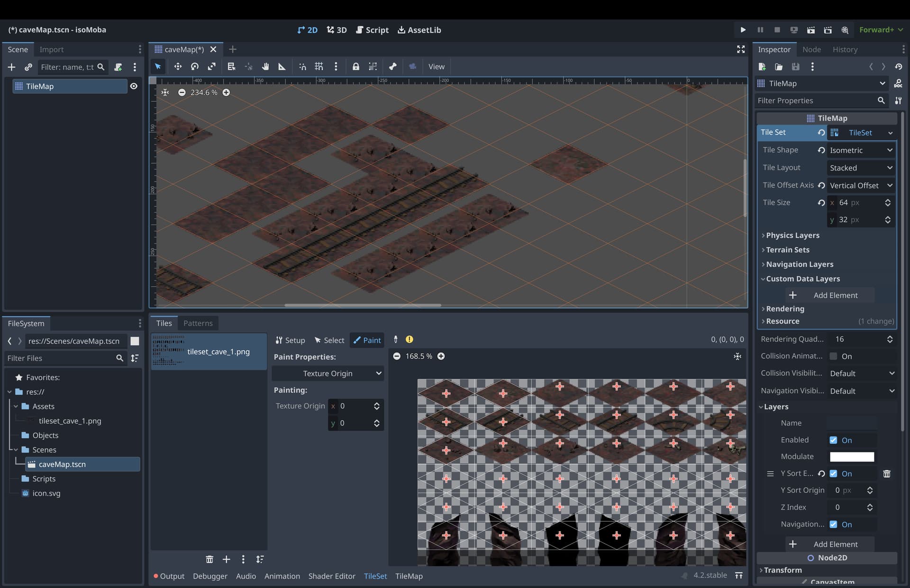Select the Rotate tool in the 2D toolbar
The height and width of the screenshot is (588, 910).
click(x=194, y=66)
